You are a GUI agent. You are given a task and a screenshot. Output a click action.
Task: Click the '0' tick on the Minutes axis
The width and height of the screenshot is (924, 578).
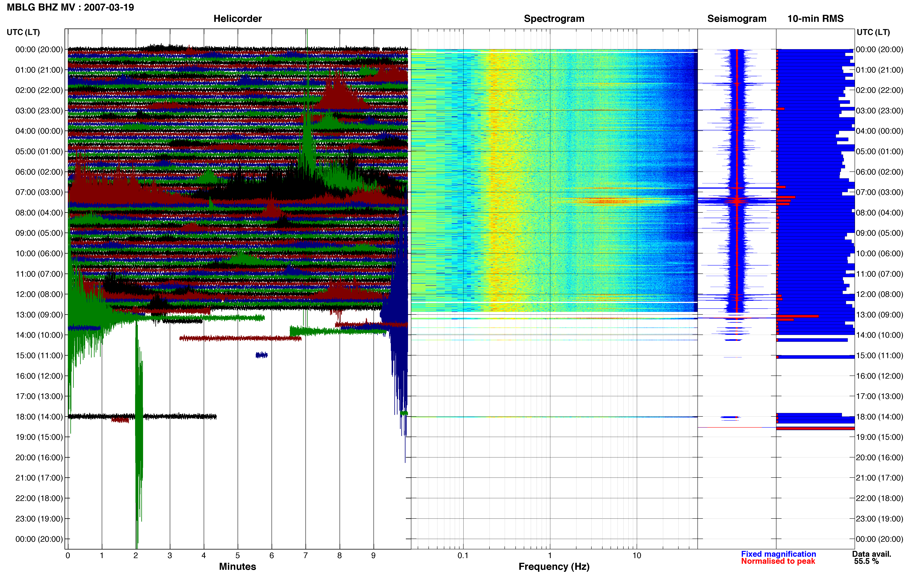click(68, 555)
